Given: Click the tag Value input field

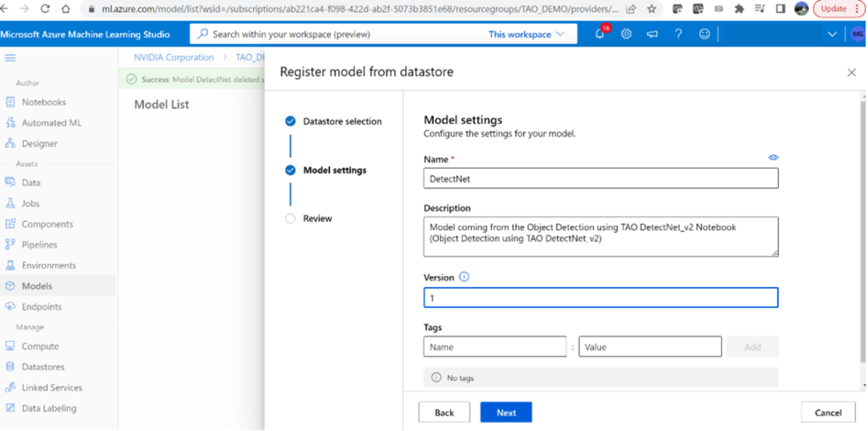Looking at the screenshot, I should point(650,347).
